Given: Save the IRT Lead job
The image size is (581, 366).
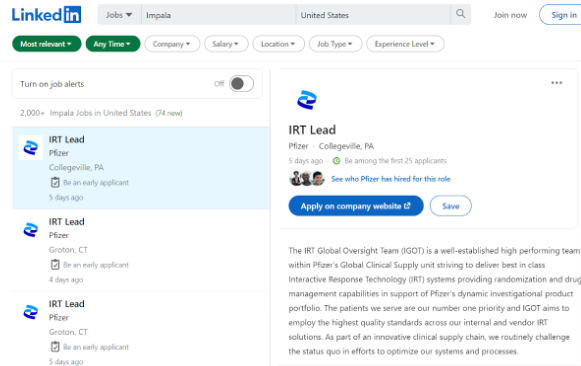Looking at the screenshot, I should 451,206.
